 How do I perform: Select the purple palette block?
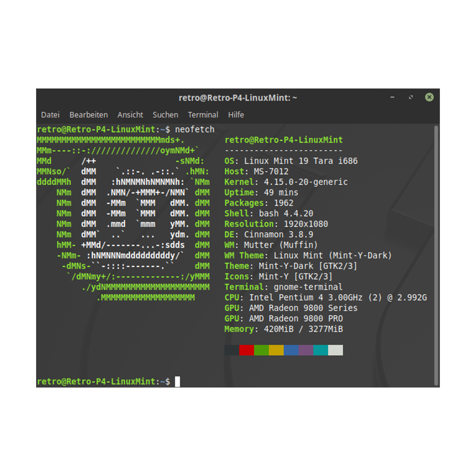(x=306, y=350)
